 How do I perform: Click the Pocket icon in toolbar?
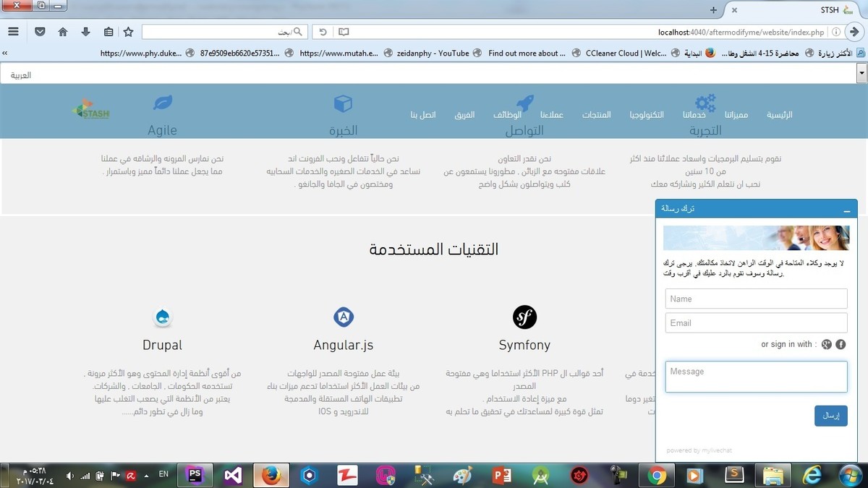click(x=40, y=32)
